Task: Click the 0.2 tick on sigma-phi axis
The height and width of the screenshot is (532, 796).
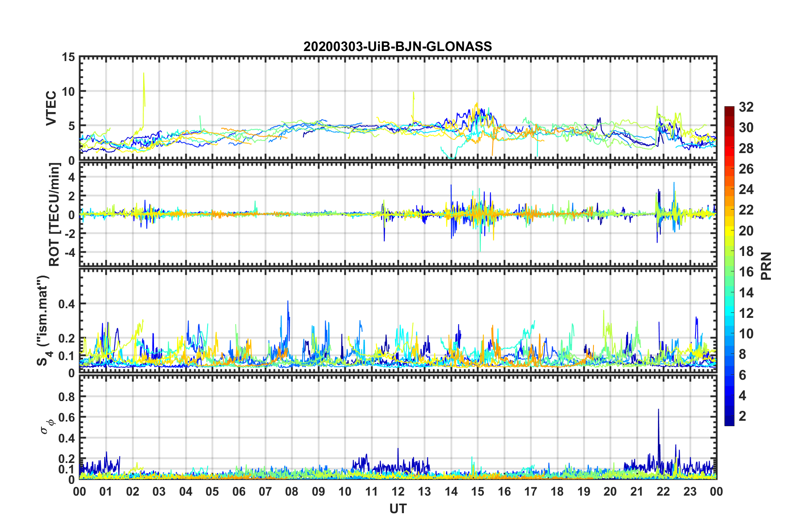Action: tap(67, 459)
